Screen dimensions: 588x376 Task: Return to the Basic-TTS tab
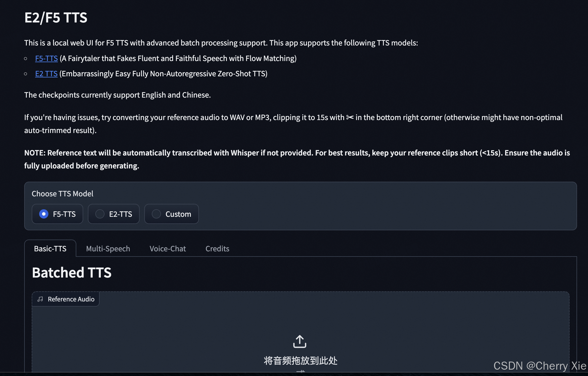pyautogui.click(x=50, y=248)
